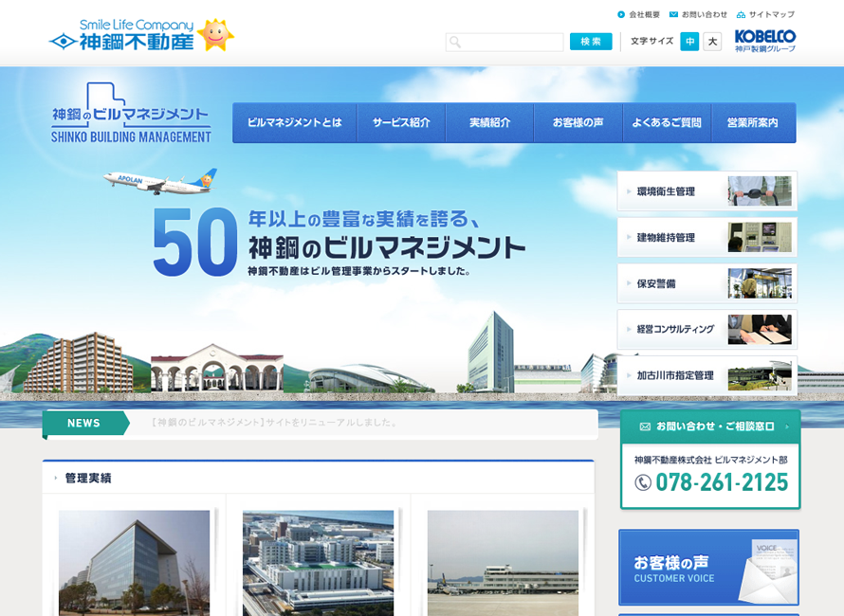Screen dimensions: 844x616
Task: Click the 50年以上の豊富な実績 hero headline
Action: point(339,242)
